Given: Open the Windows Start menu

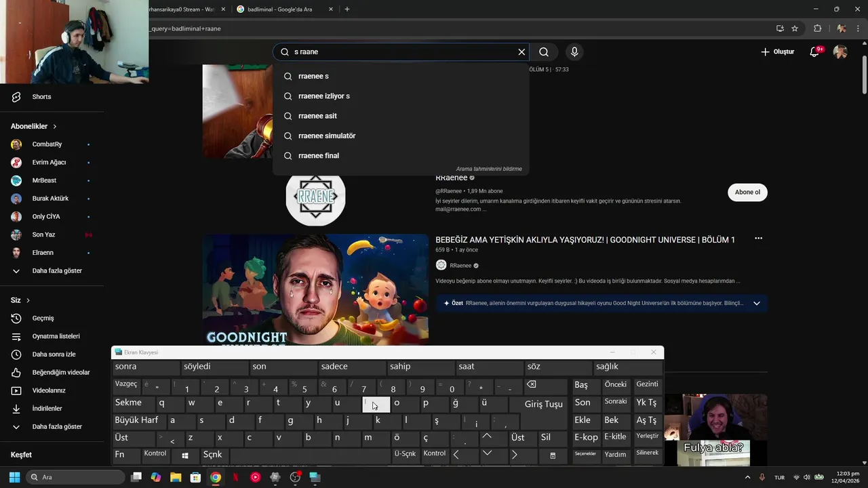Looking at the screenshot, I should click(14, 477).
